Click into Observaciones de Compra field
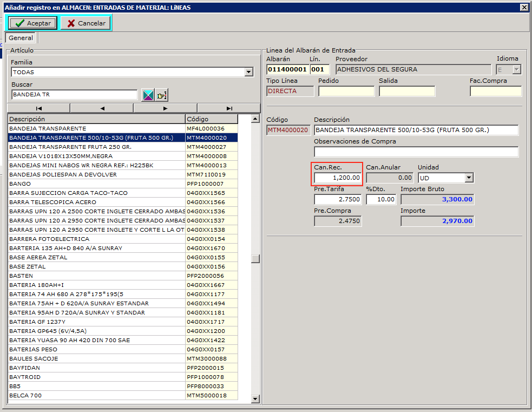Screen dimensions: 532x412 [x=416, y=152]
